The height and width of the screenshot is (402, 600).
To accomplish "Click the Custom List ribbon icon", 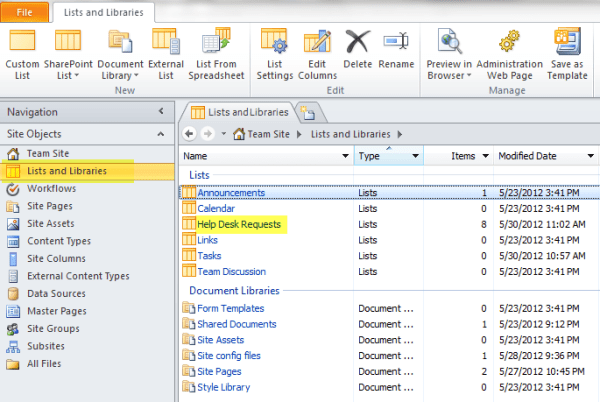I will (22, 43).
